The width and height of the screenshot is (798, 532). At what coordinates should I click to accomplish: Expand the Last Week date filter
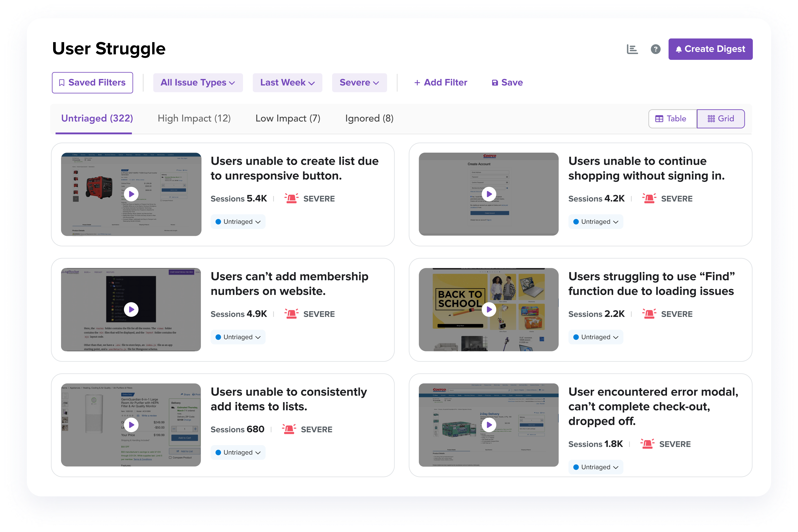coord(287,83)
